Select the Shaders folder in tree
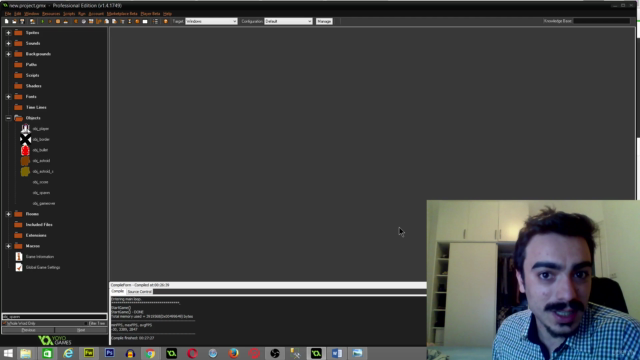 [33, 86]
